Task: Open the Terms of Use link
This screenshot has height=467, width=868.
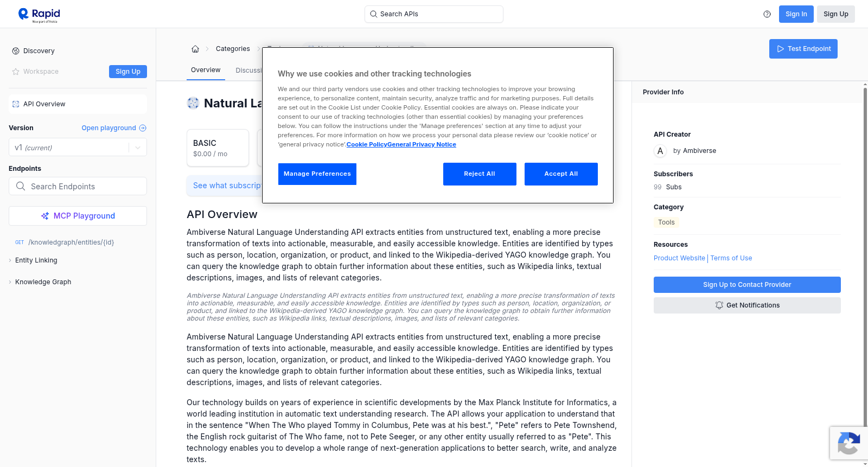Action: [731, 258]
